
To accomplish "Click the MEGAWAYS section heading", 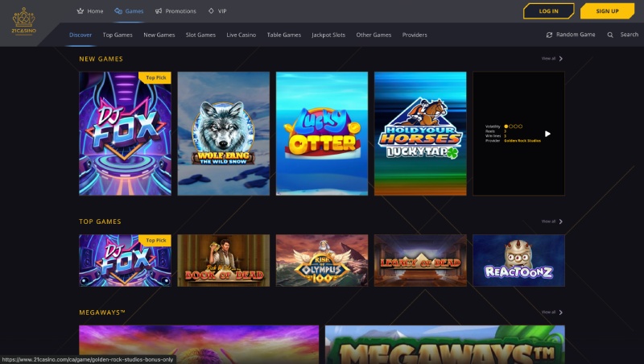I will tap(102, 312).
